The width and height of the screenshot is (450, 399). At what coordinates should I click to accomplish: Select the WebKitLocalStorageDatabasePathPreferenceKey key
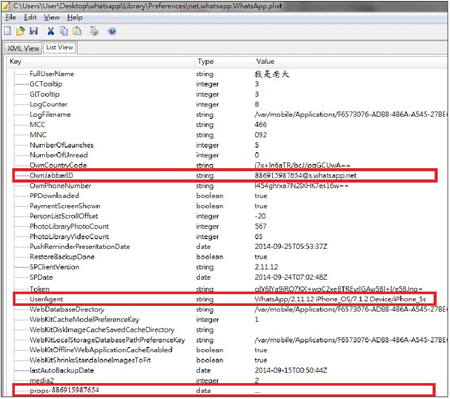[107, 340]
